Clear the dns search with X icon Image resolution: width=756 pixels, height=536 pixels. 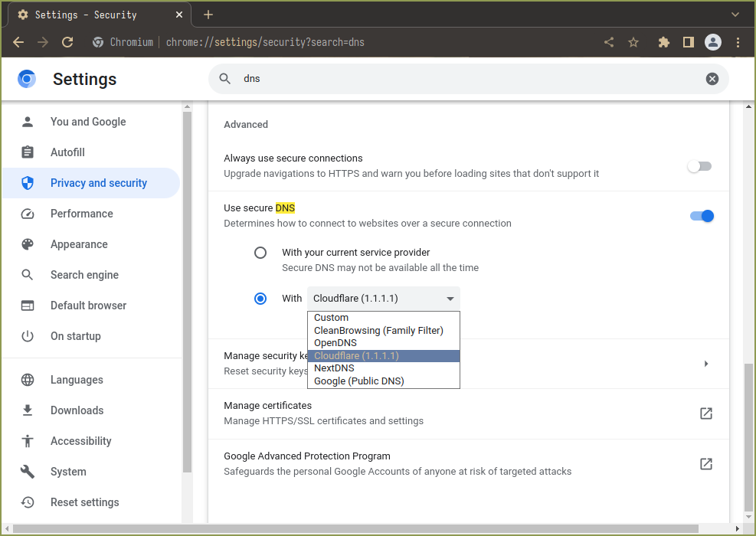(x=712, y=79)
